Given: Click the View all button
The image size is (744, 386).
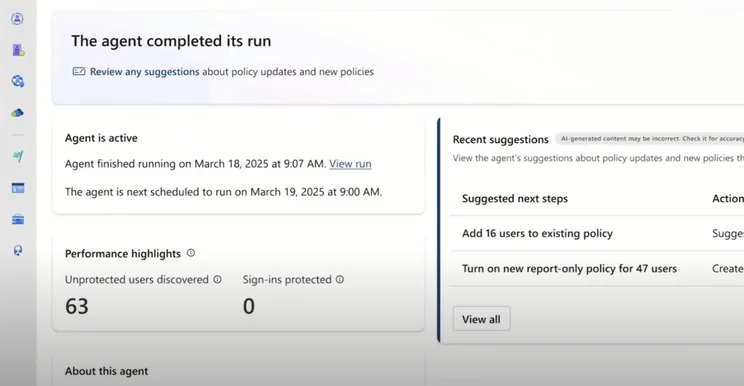Looking at the screenshot, I should coord(482,319).
